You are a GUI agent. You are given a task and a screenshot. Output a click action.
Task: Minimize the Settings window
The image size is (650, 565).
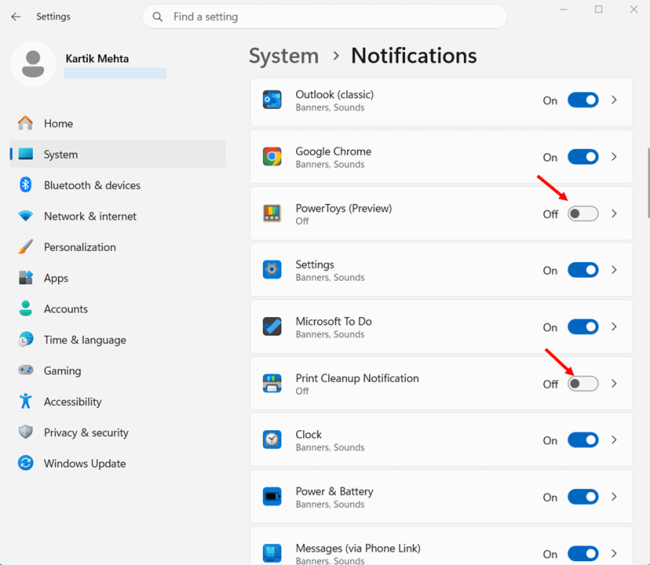click(x=563, y=10)
